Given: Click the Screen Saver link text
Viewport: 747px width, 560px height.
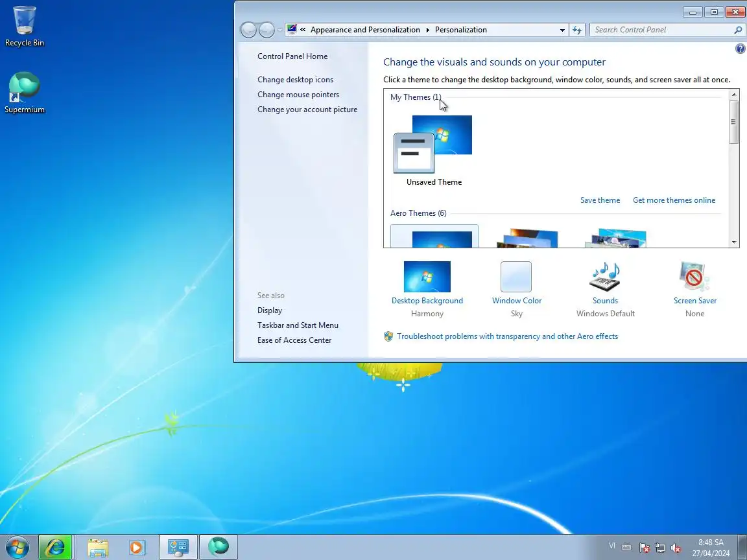Looking at the screenshot, I should click(x=694, y=301).
